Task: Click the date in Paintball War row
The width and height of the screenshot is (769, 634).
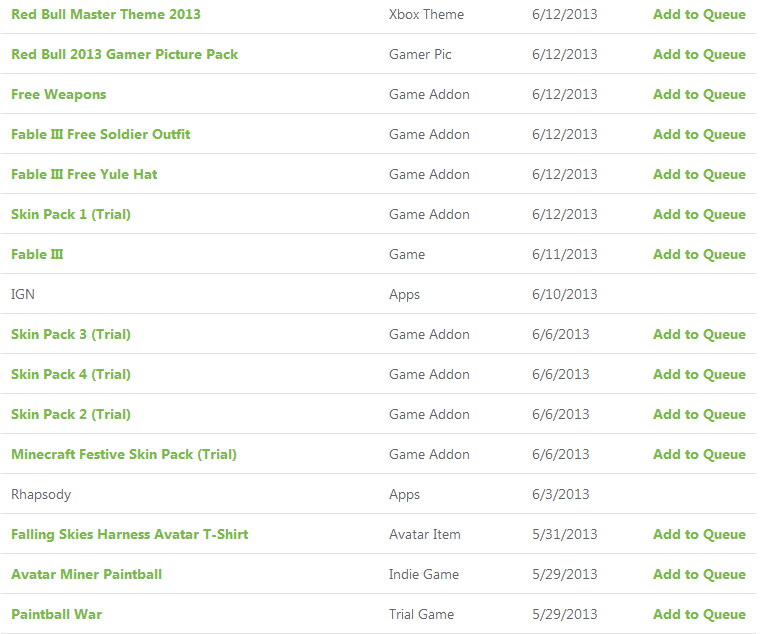Action: [564, 614]
